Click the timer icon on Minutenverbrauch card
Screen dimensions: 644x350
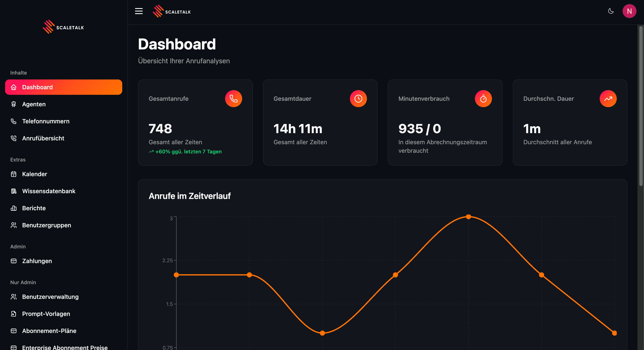483,98
